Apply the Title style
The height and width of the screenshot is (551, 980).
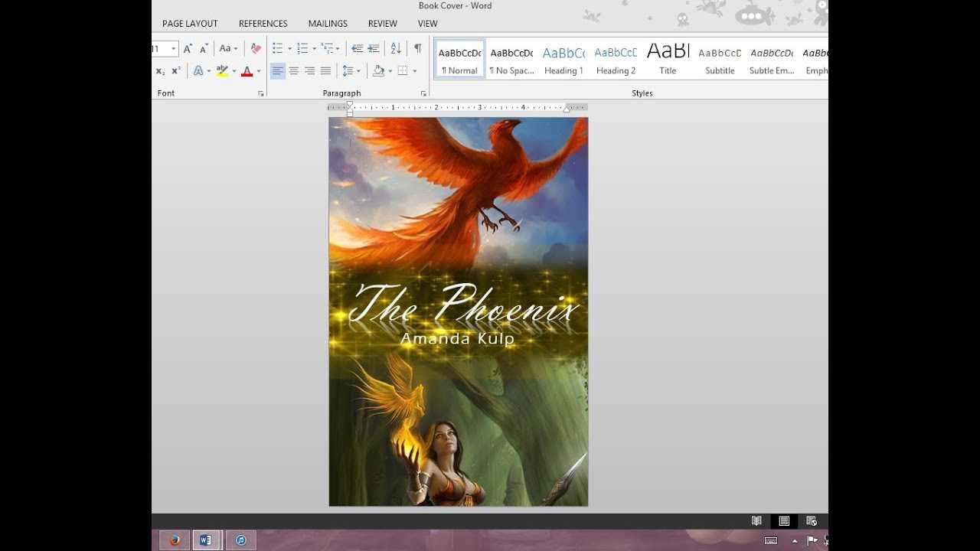[x=668, y=59]
